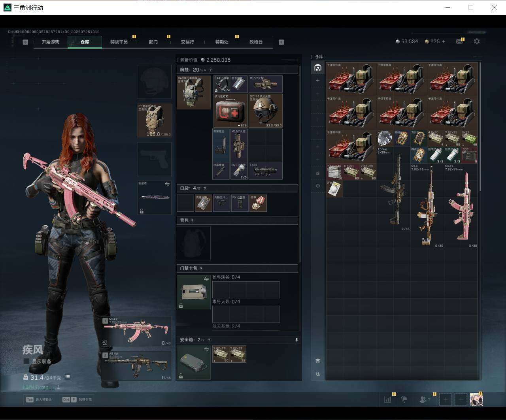The image size is (506, 420).
Task: Show help for 背包 section
Action: [192, 220]
